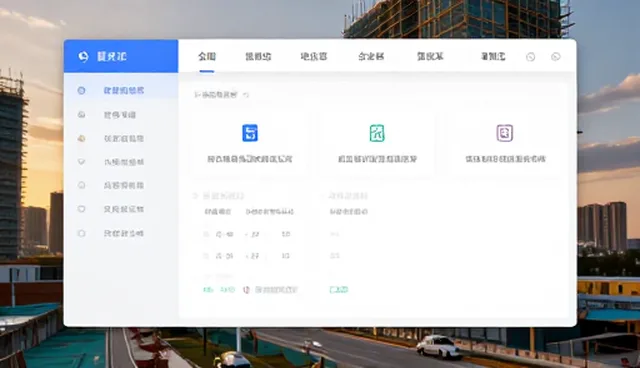
Task: Click the green status tag in the bottom table row
Action: point(338,290)
